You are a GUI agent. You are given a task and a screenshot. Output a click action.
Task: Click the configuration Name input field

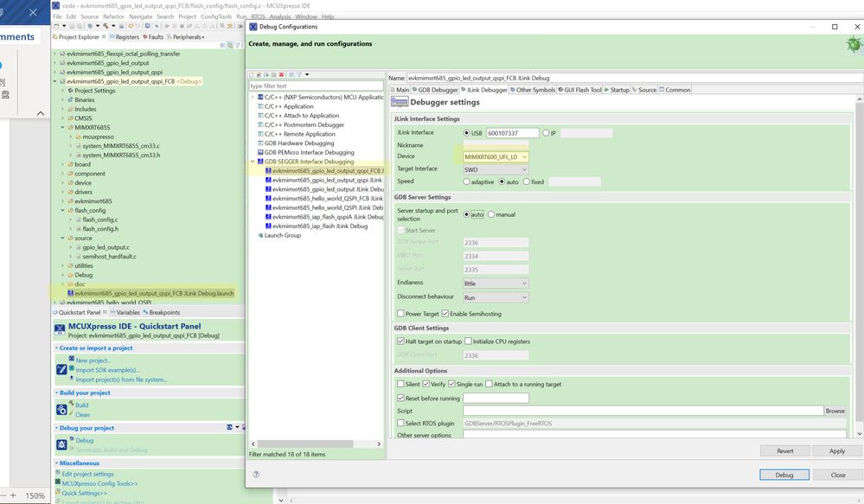pyautogui.click(x=635, y=78)
